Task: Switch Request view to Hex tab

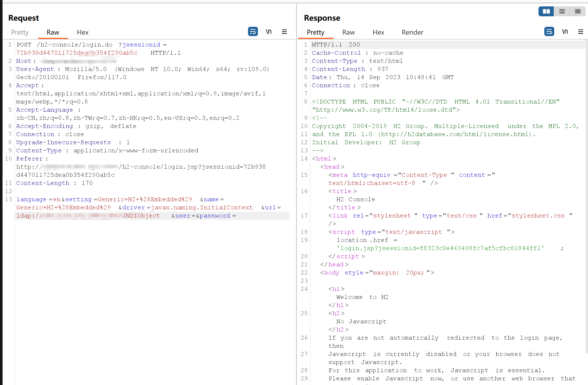Action: (x=83, y=32)
